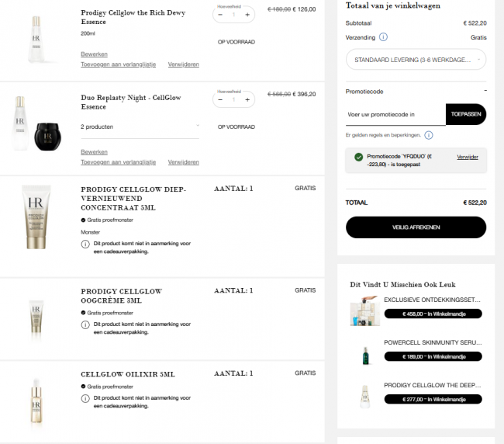The height and width of the screenshot is (444, 504).
Task: Click the Totaal amount € 522,20
Action: (475, 203)
